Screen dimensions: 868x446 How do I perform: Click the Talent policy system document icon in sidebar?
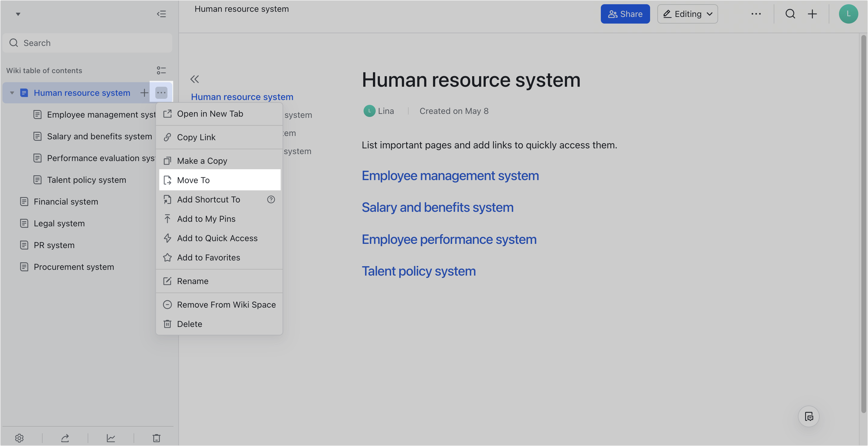pos(37,180)
